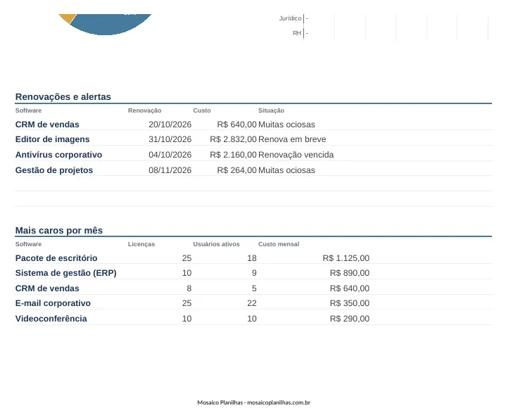Image resolution: width=506 pixels, height=420 pixels.
Task: Click the 'Situação' column header
Action: click(x=271, y=110)
